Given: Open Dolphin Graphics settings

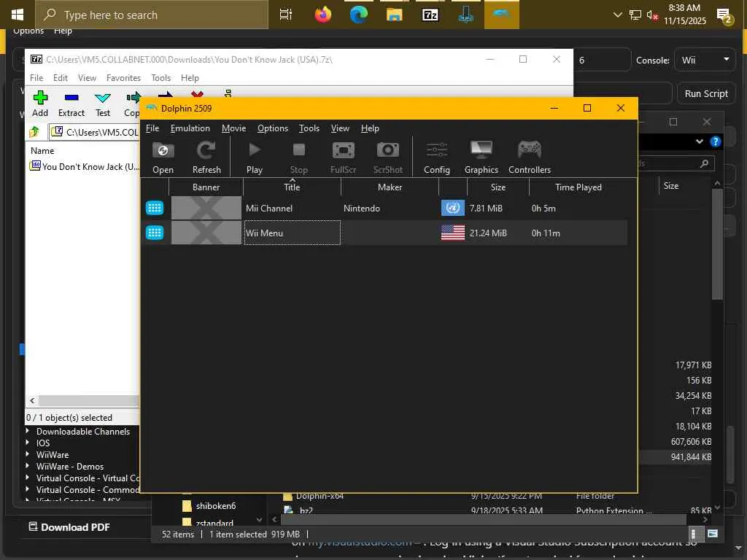Looking at the screenshot, I should 481,157.
